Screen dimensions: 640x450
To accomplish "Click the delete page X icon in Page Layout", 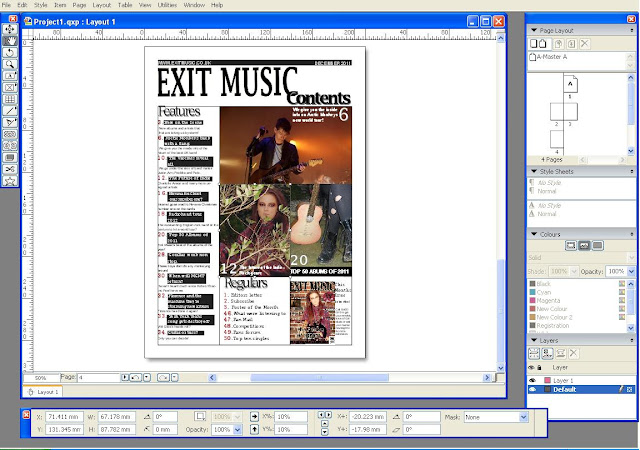I will [x=585, y=44].
